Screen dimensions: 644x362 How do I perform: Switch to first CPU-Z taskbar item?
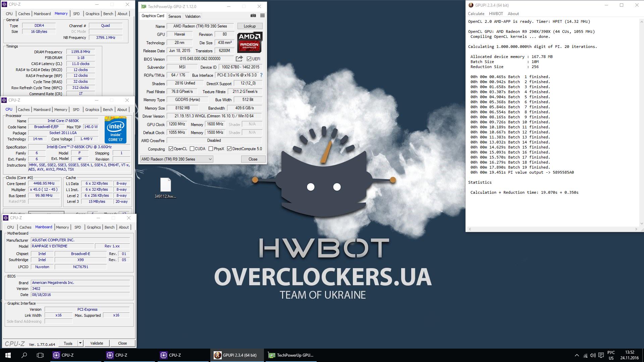[76, 355]
